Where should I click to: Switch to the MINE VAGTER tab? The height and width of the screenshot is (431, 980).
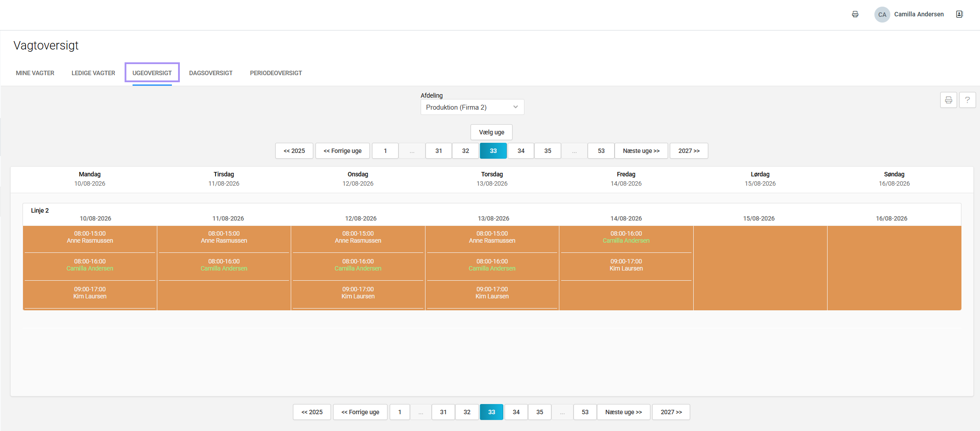35,73
